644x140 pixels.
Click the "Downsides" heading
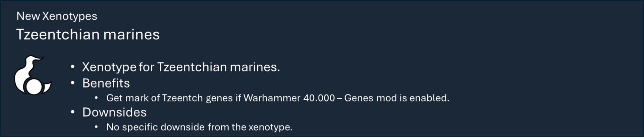point(114,112)
